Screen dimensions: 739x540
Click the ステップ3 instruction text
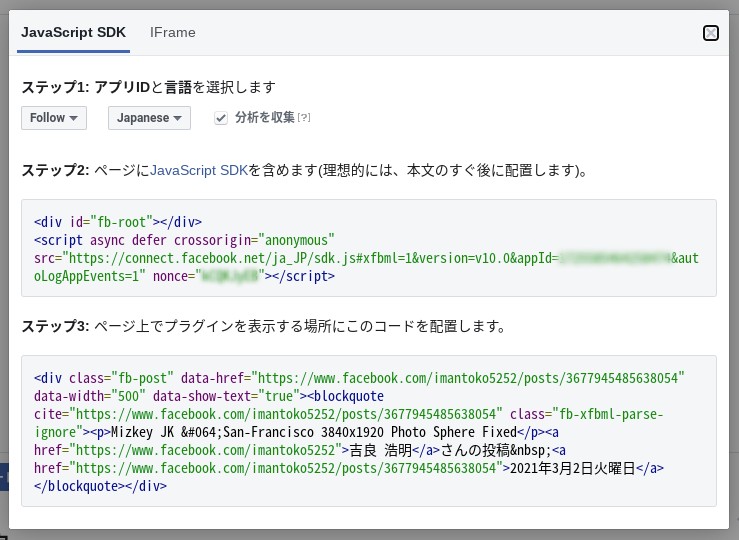click(264, 326)
